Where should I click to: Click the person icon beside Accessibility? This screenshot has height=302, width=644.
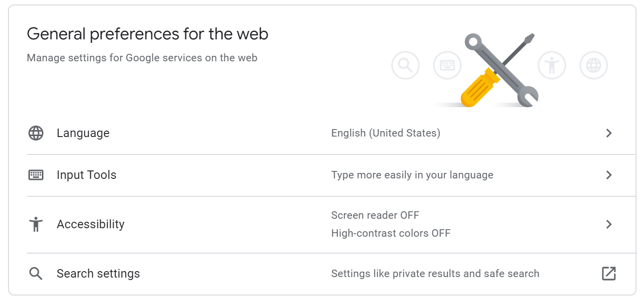coord(36,224)
